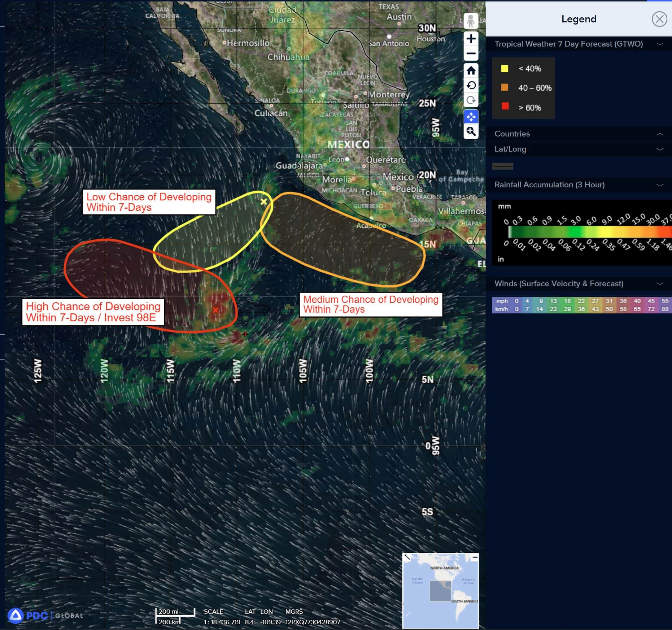Click the street view pegman icon
672x630 pixels.
pyautogui.click(x=471, y=21)
